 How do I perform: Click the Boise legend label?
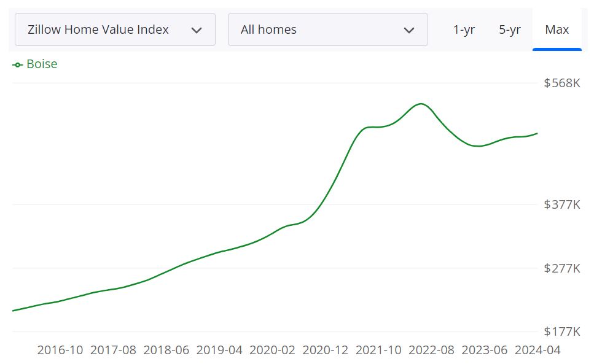pyautogui.click(x=42, y=64)
